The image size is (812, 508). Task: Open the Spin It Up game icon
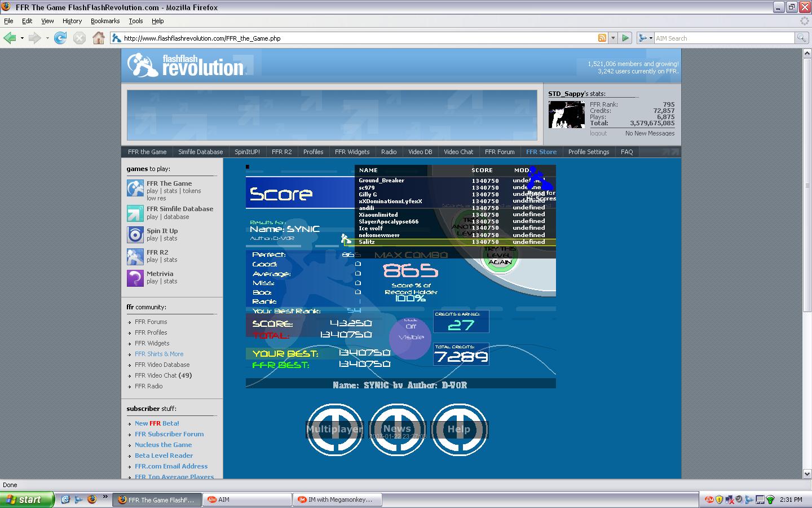135,234
